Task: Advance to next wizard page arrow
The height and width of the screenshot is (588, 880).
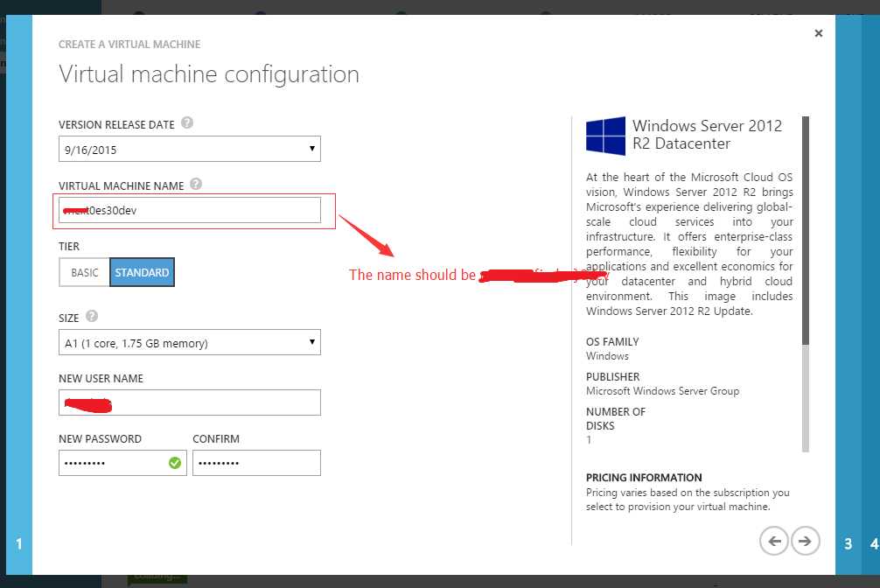Action: [806, 541]
